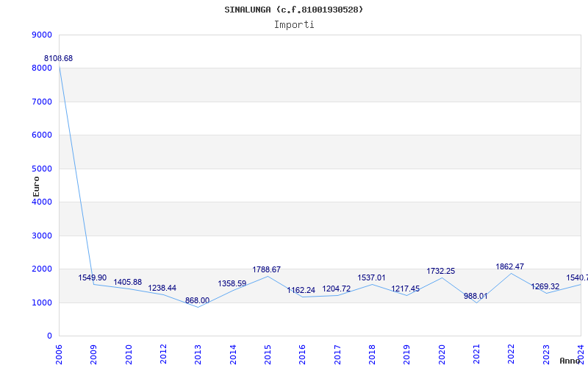Select the 1788.67 data label
The image size is (588, 368).
266,269
